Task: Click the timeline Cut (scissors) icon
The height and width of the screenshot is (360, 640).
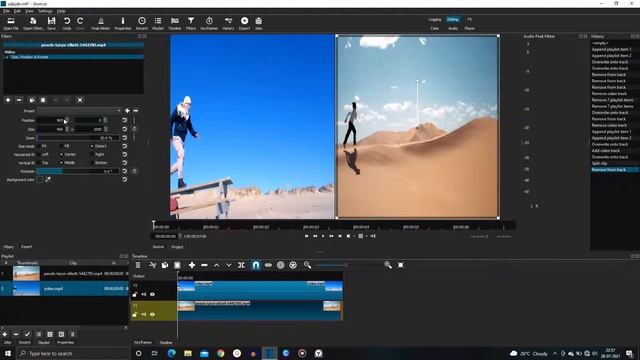Action: point(153,265)
